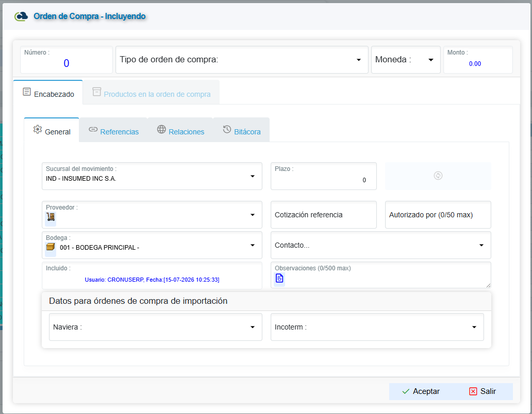Click the link icon on Referencias tab
Viewport: 532px width, 414px height.
[93, 129]
